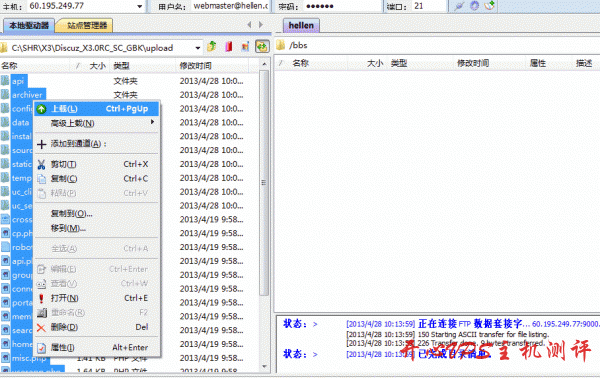Image resolution: width=600 pixels, height=378 pixels.
Task: Select 移到(M)... menu entry
Action: coord(96,228)
